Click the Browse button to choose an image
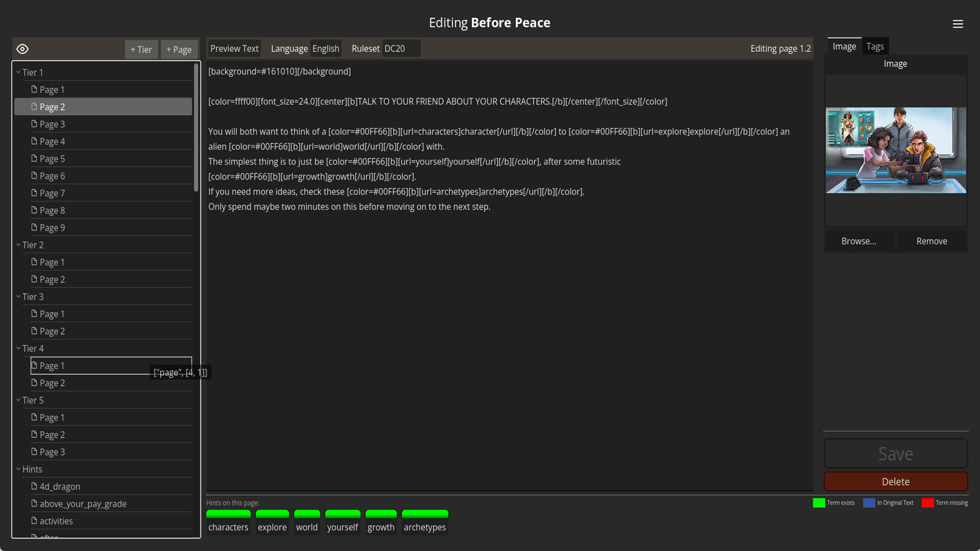 (x=859, y=241)
